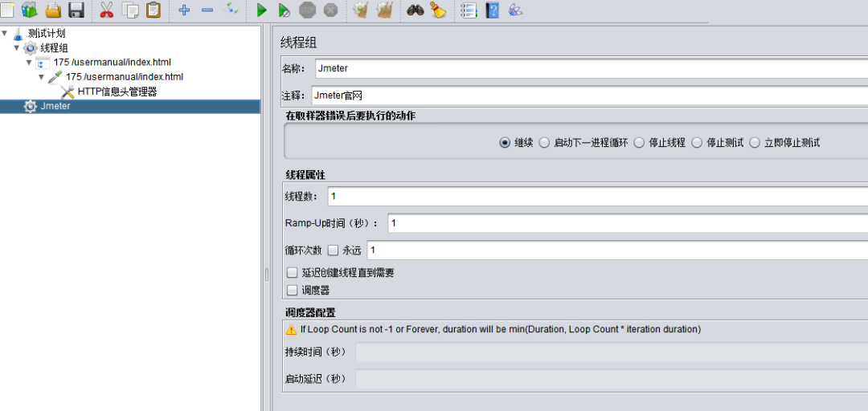Screen dimensions: 868x411
Task: Open the Templates toolbar icon
Action: tap(29, 10)
